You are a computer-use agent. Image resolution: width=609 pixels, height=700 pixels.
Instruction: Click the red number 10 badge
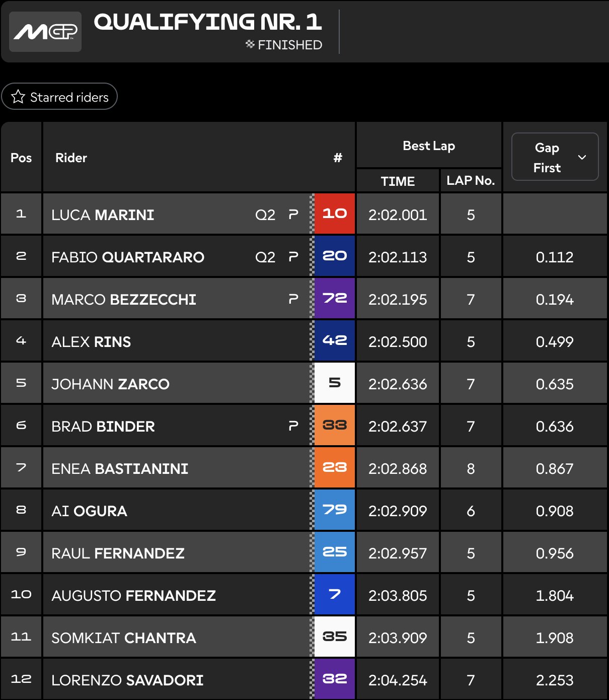coord(335,214)
